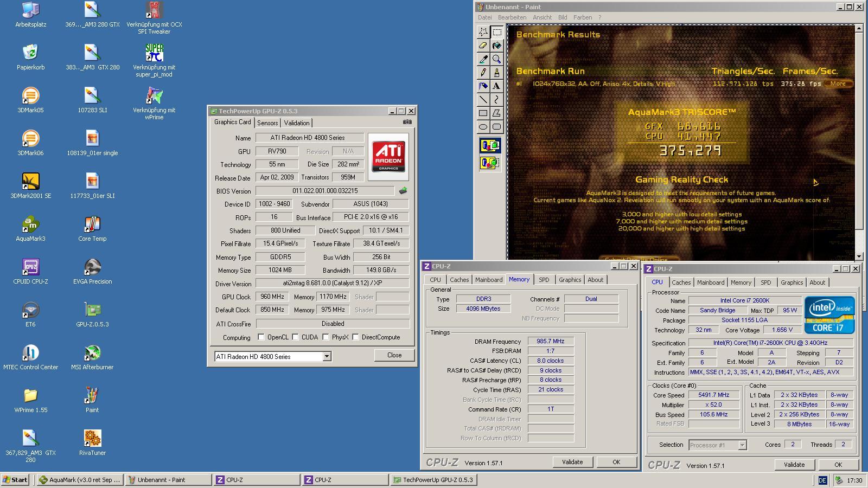Open the WPrime 1.55 folder icon

point(30,400)
